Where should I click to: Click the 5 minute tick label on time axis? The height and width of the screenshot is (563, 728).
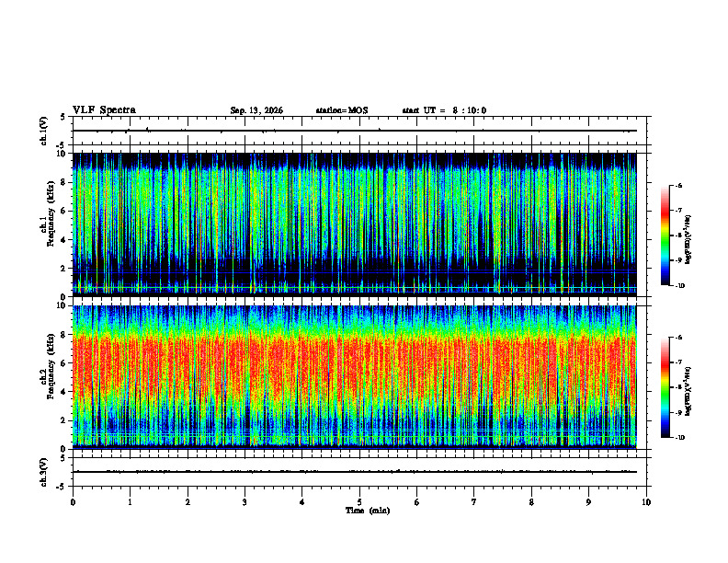[x=359, y=502]
